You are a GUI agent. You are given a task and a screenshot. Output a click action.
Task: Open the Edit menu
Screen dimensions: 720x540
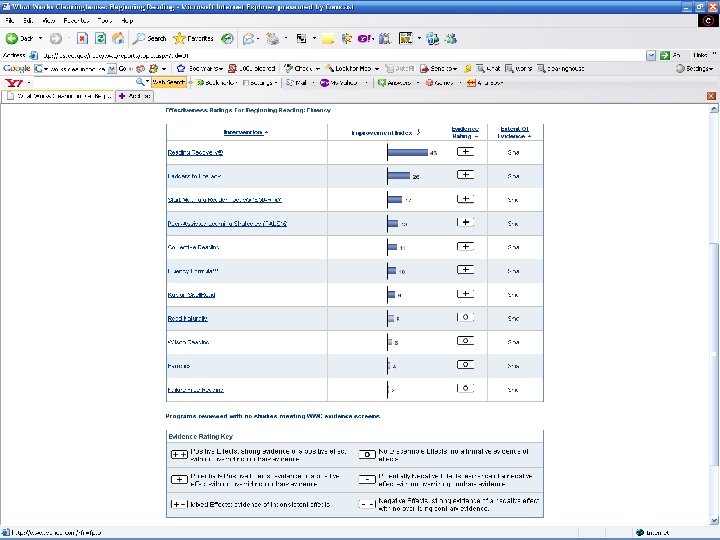tap(28, 21)
